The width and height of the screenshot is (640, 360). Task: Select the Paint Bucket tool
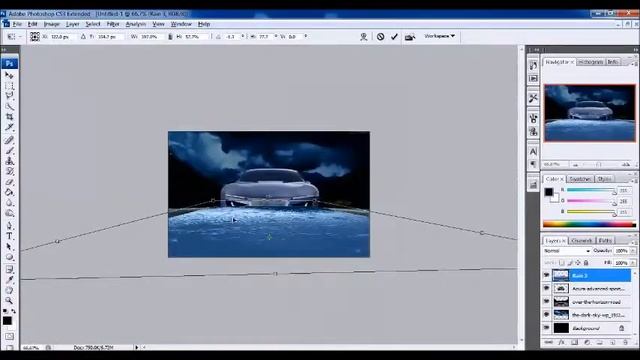9,192
